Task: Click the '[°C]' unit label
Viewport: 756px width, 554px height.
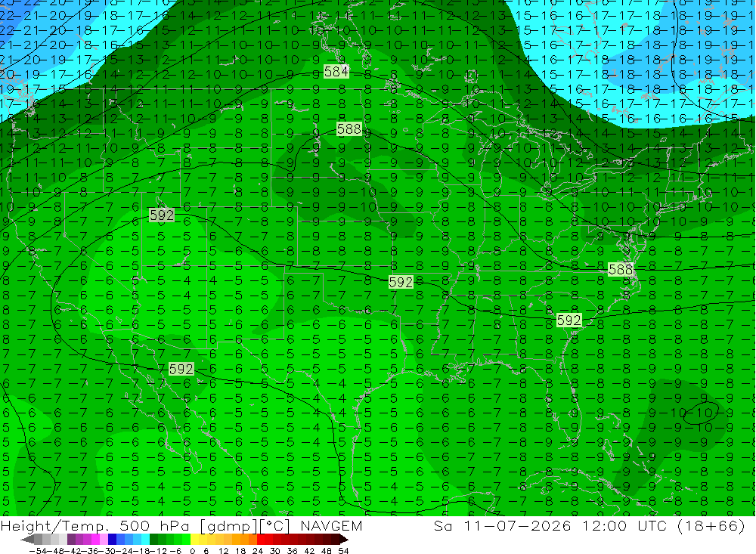Action: pos(275,526)
